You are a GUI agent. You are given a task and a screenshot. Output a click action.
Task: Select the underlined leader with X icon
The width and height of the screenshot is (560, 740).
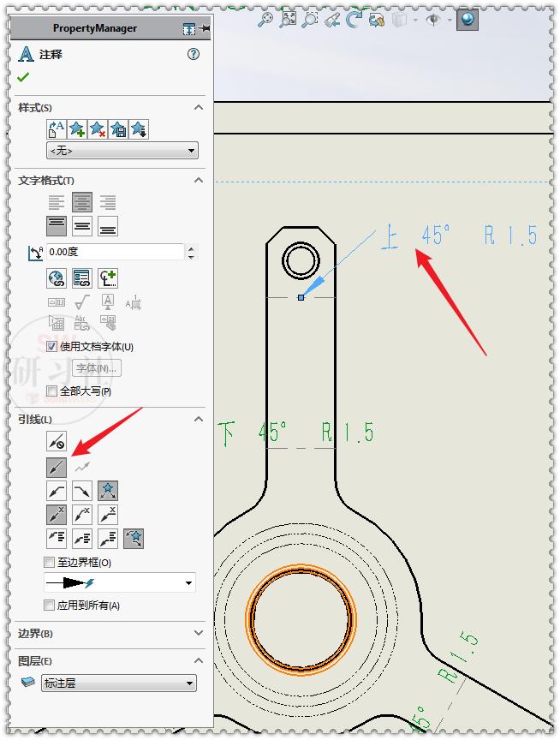point(108,515)
